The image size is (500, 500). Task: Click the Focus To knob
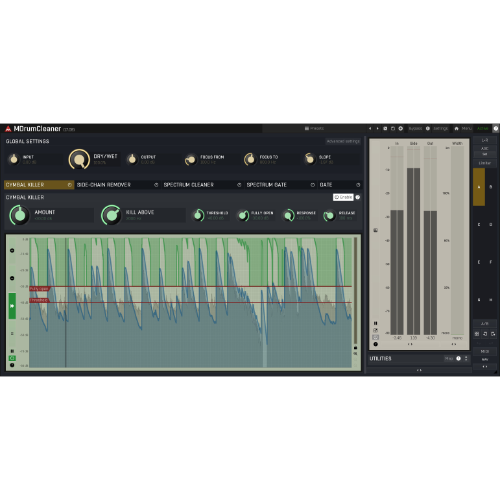tap(250, 159)
